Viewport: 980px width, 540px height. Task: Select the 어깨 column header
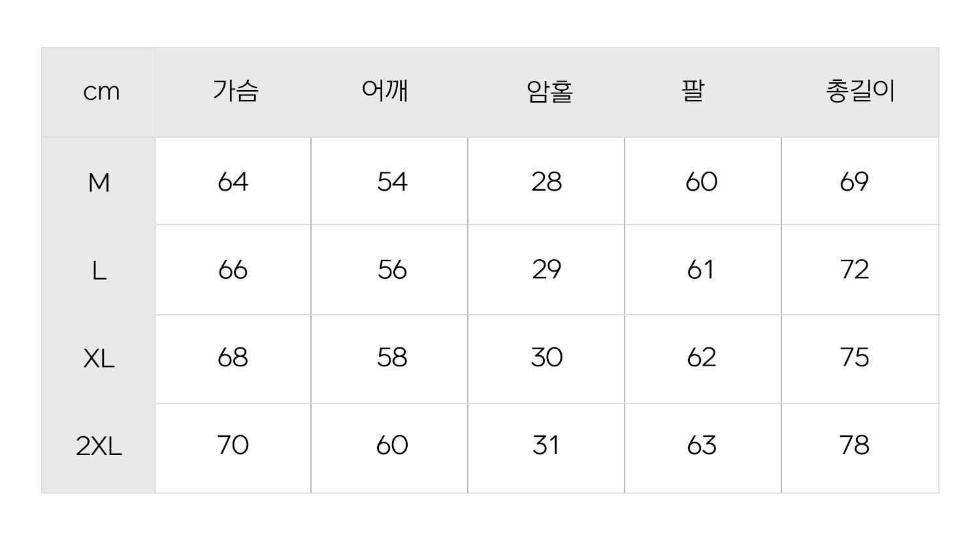click(385, 91)
